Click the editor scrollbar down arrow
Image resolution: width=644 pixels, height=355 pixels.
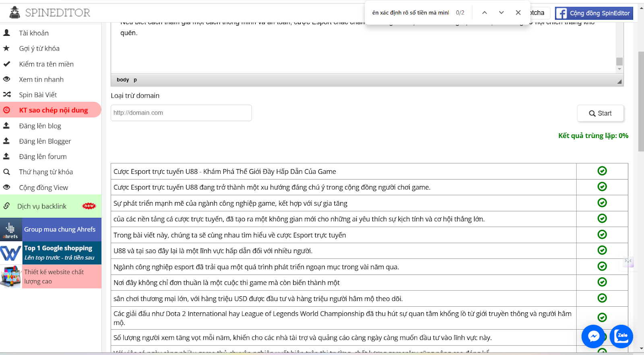[x=619, y=69]
